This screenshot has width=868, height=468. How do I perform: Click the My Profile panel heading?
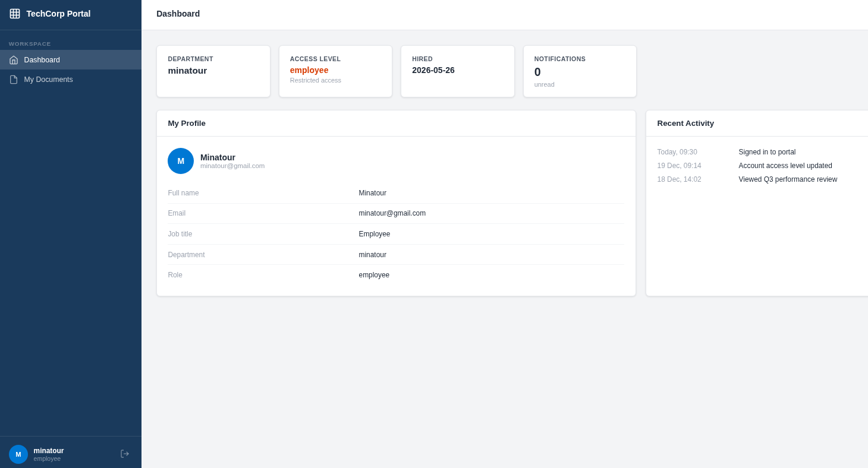point(187,124)
